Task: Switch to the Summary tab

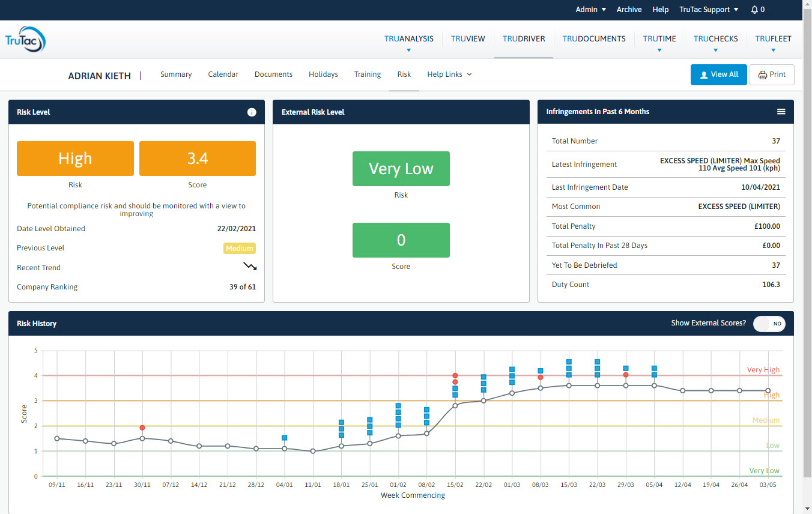Action: [175, 74]
